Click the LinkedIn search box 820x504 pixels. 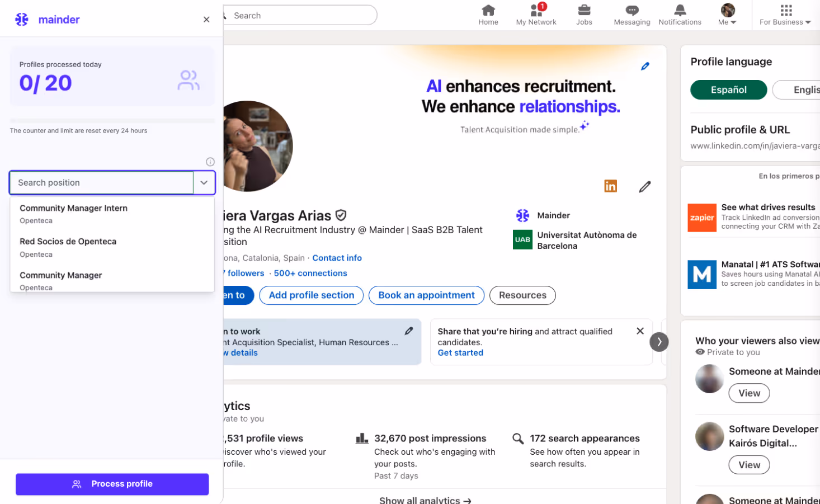tap(300, 15)
